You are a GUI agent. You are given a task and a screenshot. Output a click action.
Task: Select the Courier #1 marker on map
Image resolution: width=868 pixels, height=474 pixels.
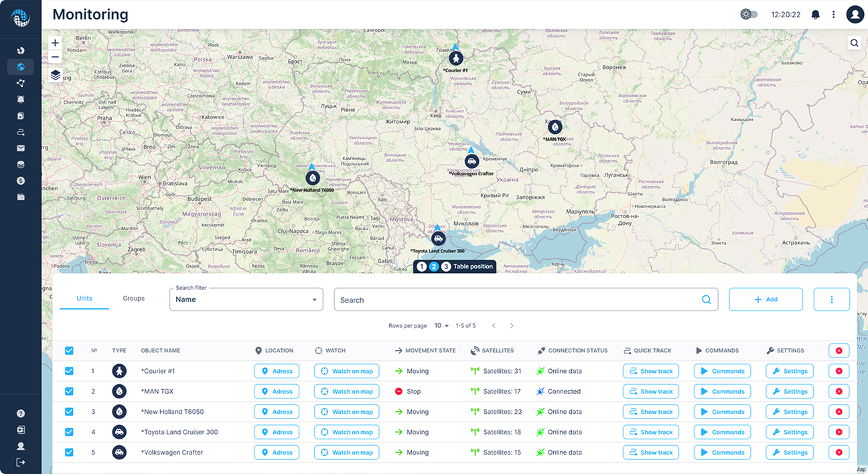[456, 58]
